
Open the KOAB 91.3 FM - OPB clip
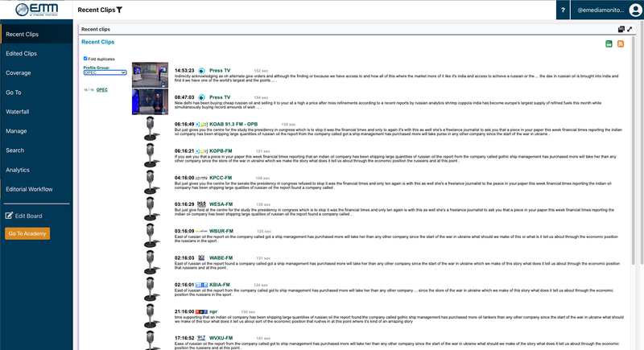[235, 125]
